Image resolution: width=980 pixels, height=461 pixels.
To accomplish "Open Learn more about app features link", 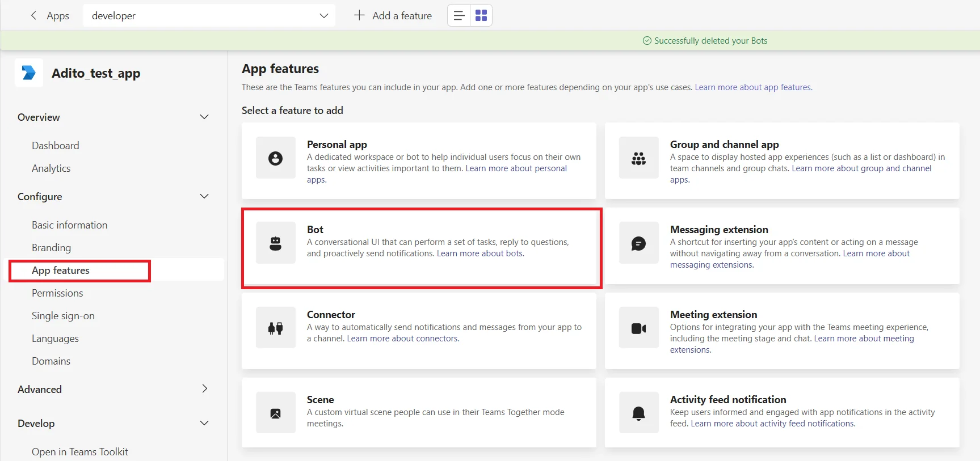I will pyautogui.click(x=754, y=87).
